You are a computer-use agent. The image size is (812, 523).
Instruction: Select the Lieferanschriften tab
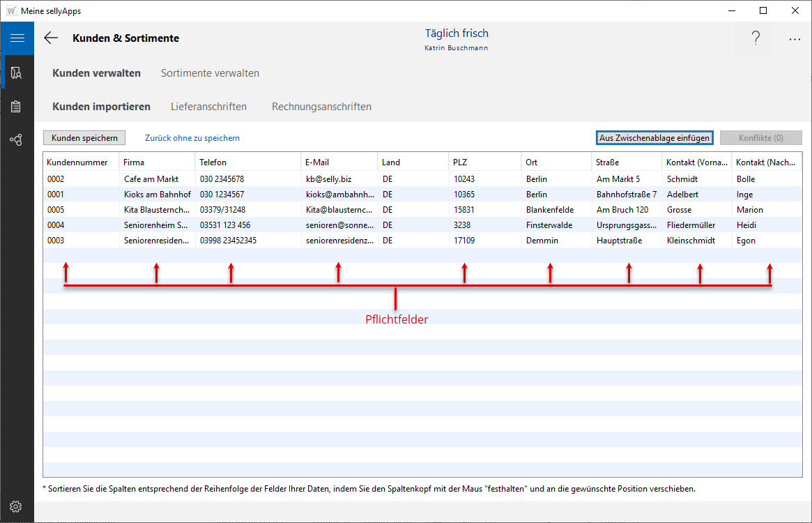coord(208,107)
